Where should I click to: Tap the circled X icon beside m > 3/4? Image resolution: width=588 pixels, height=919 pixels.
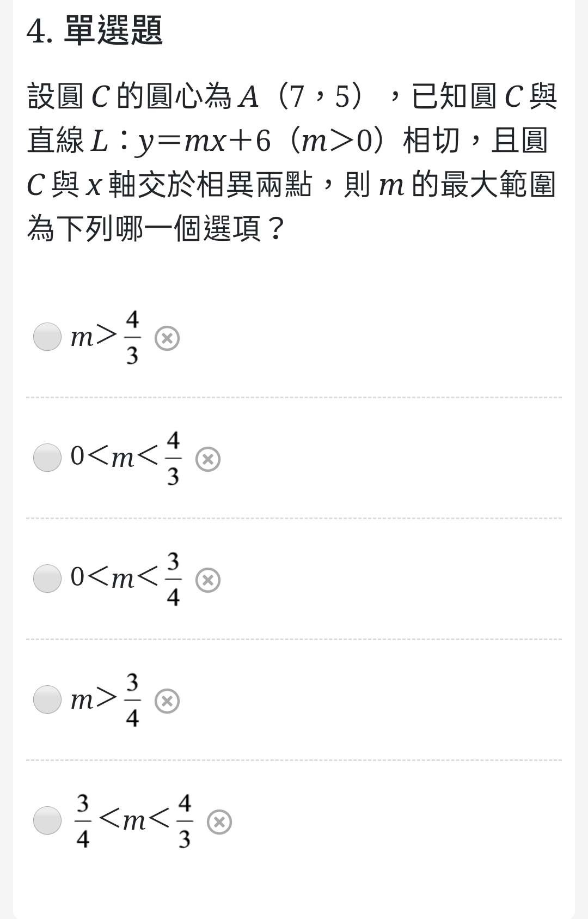pyautogui.click(x=167, y=701)
